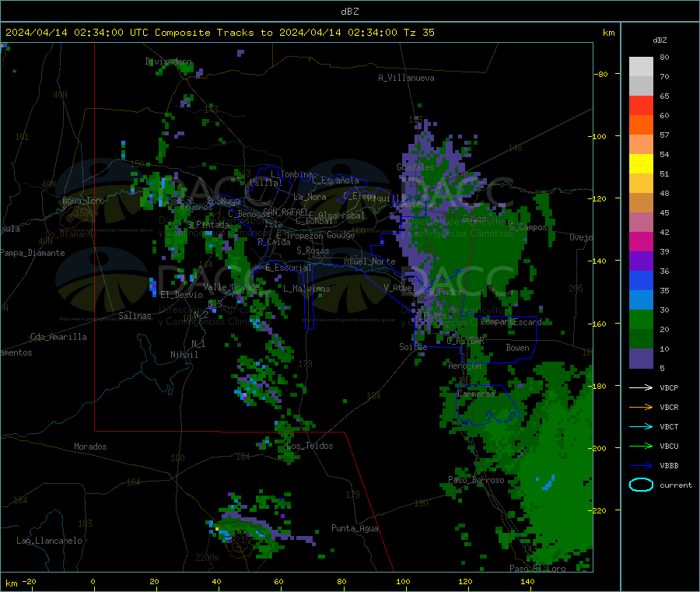Click the 'Salinas' map label
Viewport: 700px width, 592px height.
click(x=135, y=316)
